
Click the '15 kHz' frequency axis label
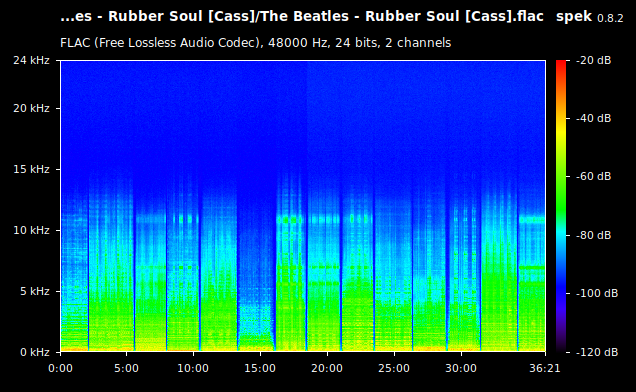tap(31, 169)
